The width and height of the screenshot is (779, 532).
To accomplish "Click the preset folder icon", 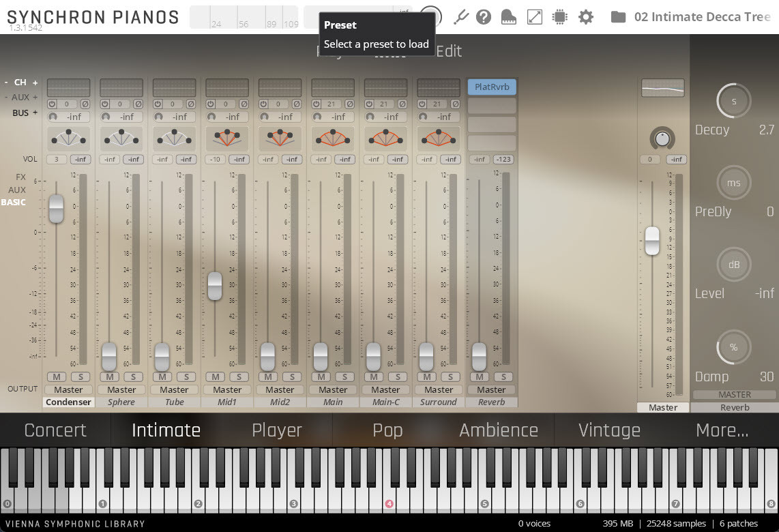I will [618, 17].
